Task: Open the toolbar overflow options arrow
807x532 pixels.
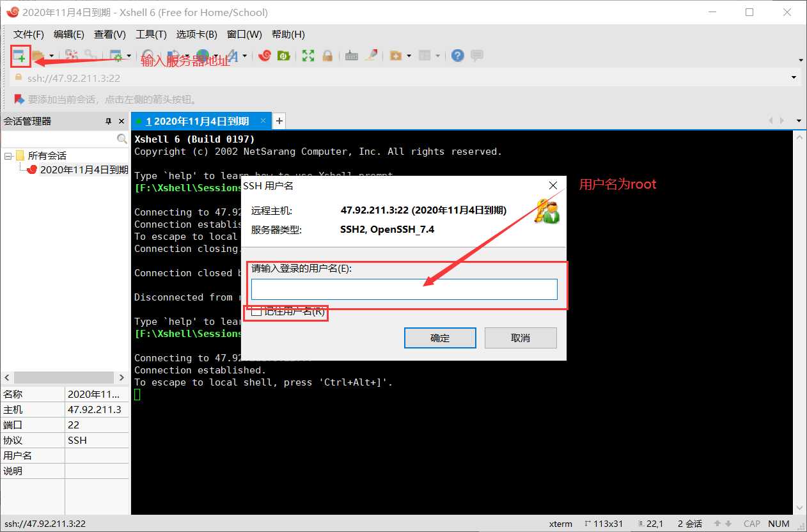Action: (801, 60)
